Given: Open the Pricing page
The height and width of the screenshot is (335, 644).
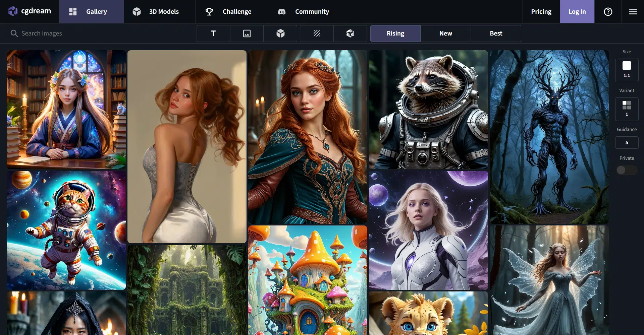Looking at the screenshot, I should (541, 12).
